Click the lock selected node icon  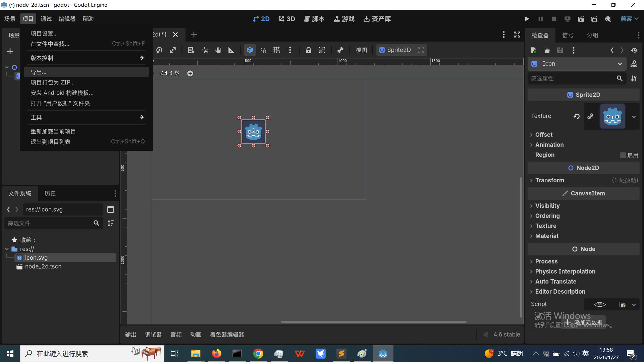[x=308, y=50]
